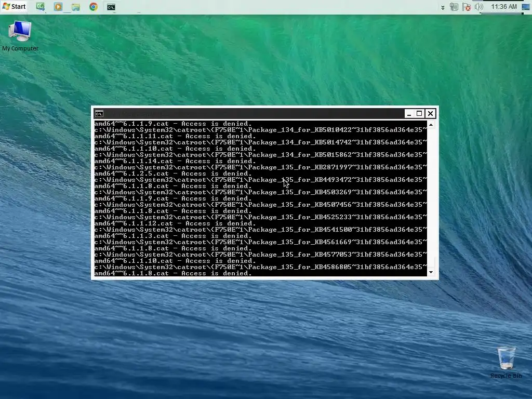Select the command prompt taskbar button
532x399 pixels.
coord(111,7)
